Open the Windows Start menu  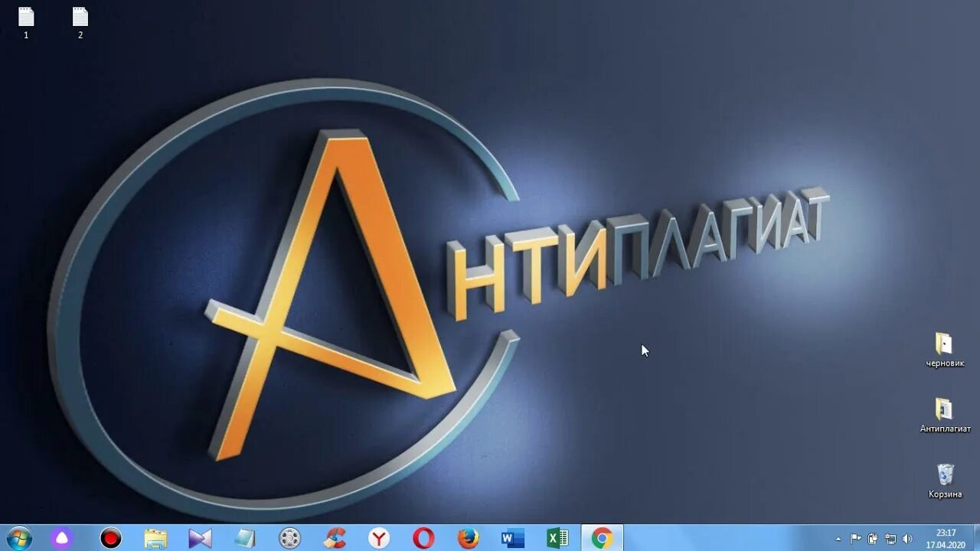[18, 538]
